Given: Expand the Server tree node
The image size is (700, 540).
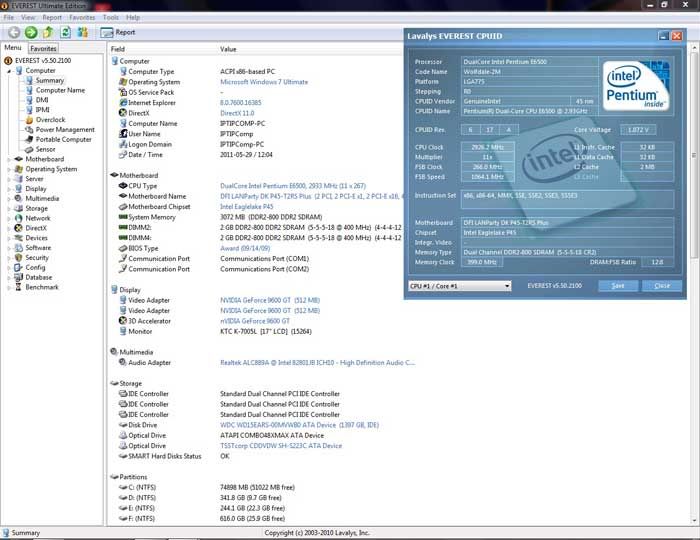Looking at the screenshot, I should coord(8,179).
